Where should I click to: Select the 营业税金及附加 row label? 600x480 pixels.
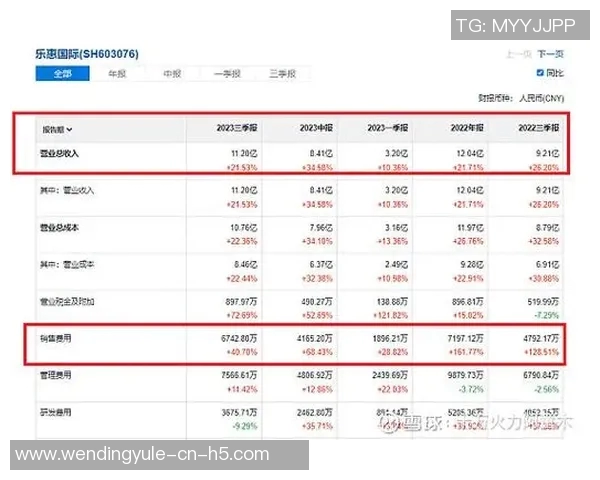pyautogui.click(x=67, y=302)
